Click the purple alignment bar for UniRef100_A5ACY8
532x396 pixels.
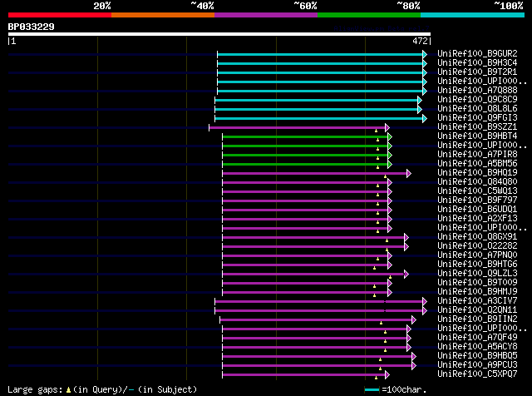(x=317, y=348)
